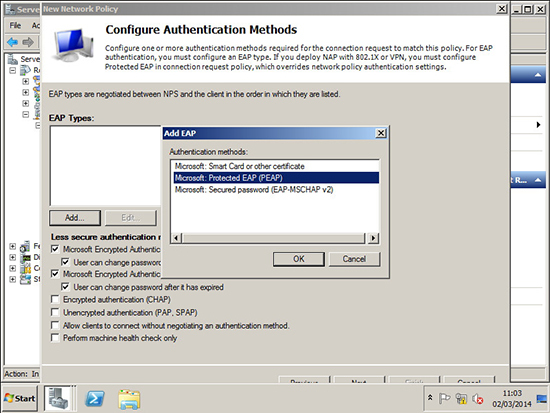Image resolution: width=550 pixels, height=413 pixels.
Task: Click the Back arrow in Server Manager toolbar
Action: tap(13, 42)
